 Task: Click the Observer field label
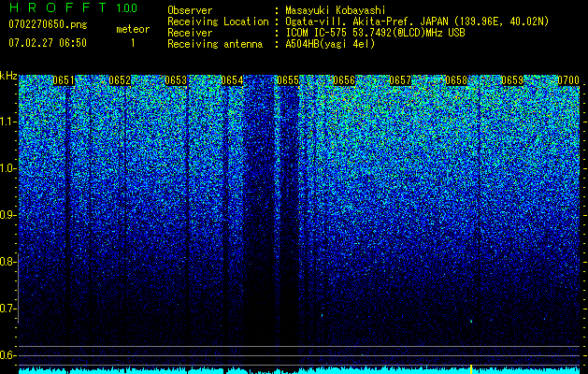(x=190, y=10)
